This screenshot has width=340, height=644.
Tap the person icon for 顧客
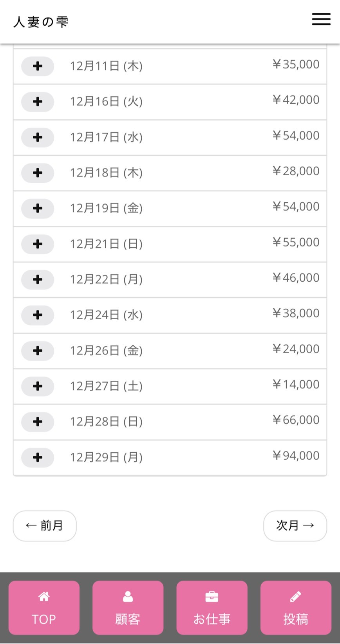pyautogui.click(x=128, y=597)
